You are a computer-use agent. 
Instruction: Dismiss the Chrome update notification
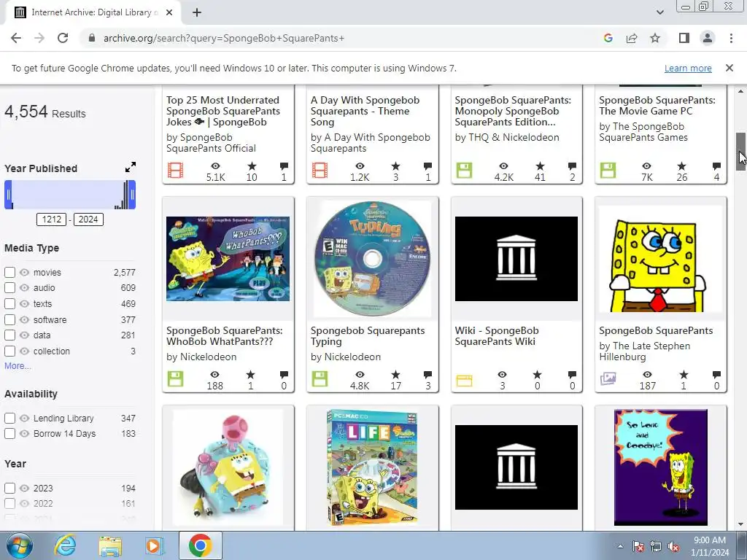(x=729, y=68)
